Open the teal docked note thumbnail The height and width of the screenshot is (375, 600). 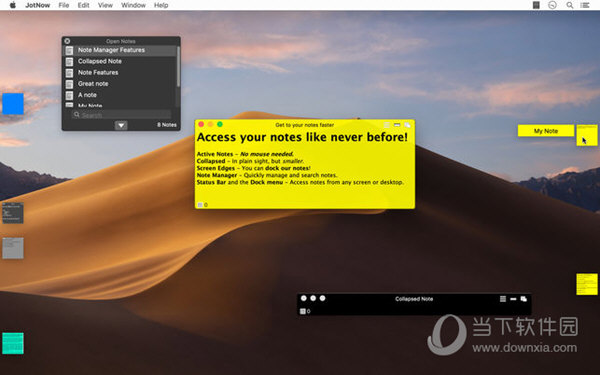[13, 343]
